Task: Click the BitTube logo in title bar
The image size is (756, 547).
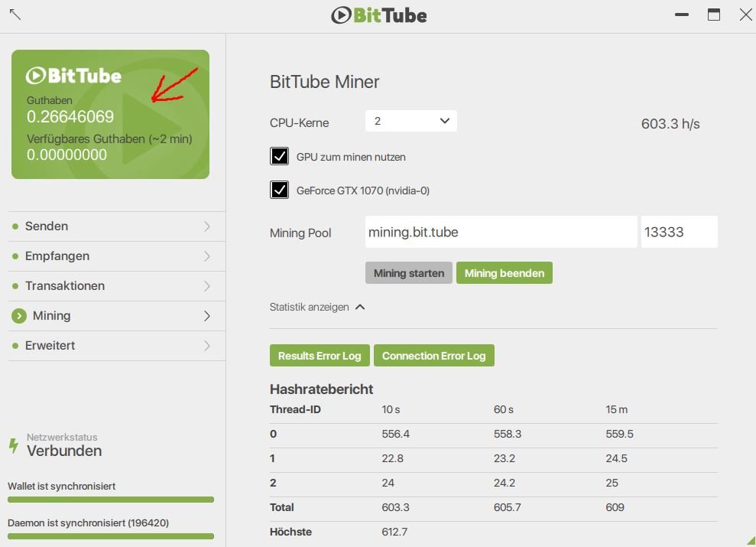Action: 379,15
